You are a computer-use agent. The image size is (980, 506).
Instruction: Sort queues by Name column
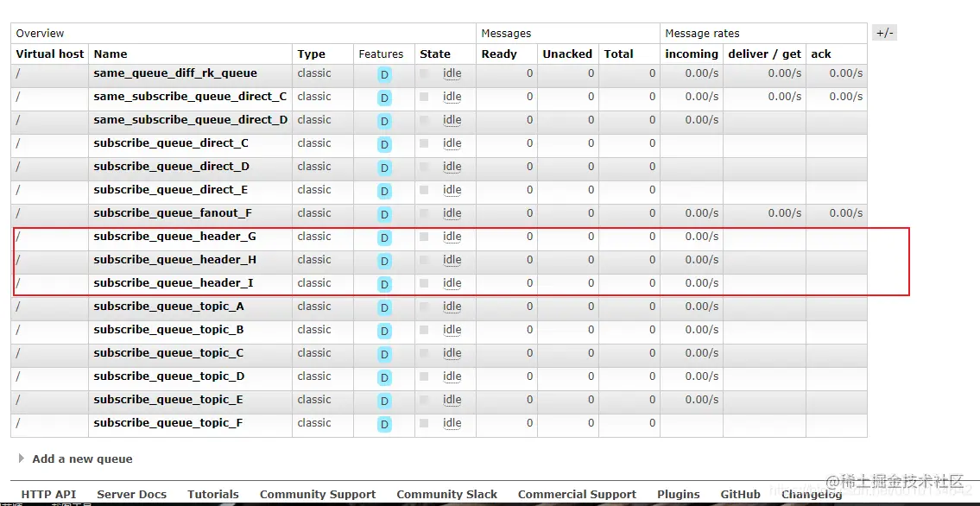111,54
